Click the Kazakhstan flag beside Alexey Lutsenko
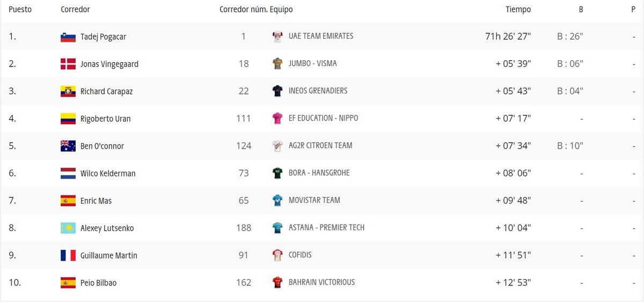 coord(68,228)
